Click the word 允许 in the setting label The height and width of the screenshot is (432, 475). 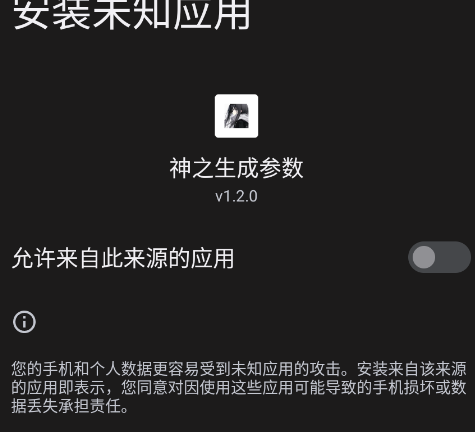34,258
